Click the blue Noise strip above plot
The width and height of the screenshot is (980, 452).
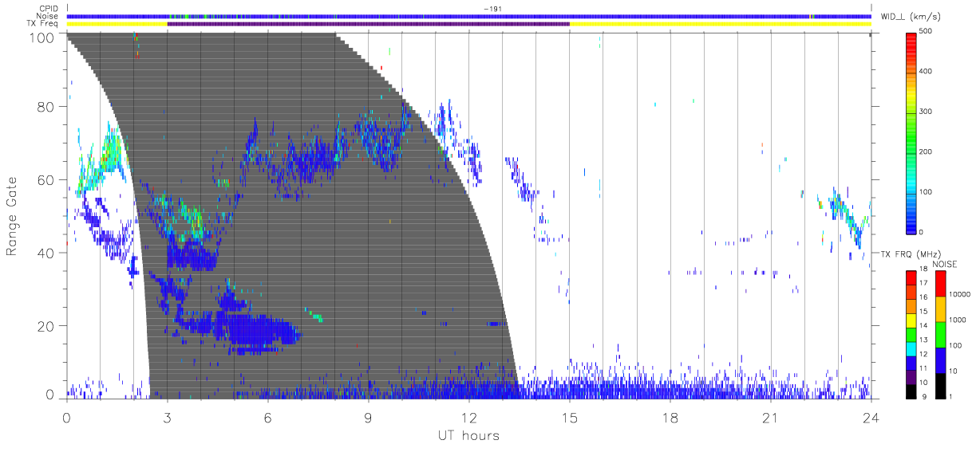(x=468, y=16)
